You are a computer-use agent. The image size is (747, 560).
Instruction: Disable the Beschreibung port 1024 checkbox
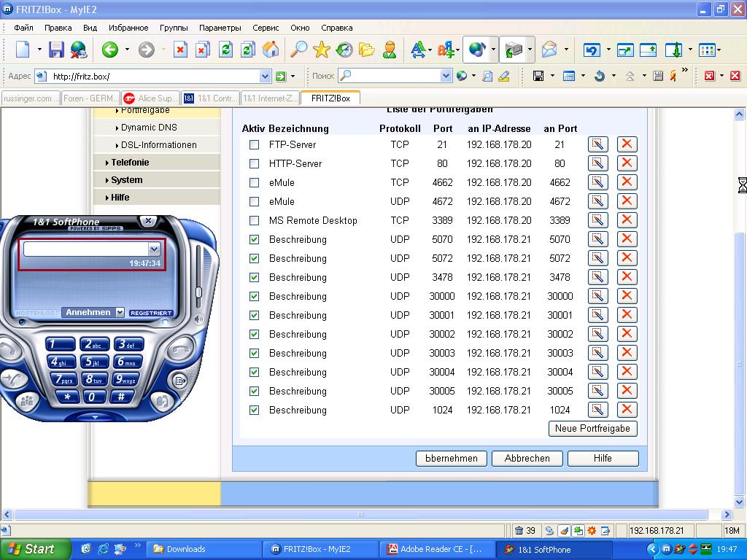pos(255,410)
